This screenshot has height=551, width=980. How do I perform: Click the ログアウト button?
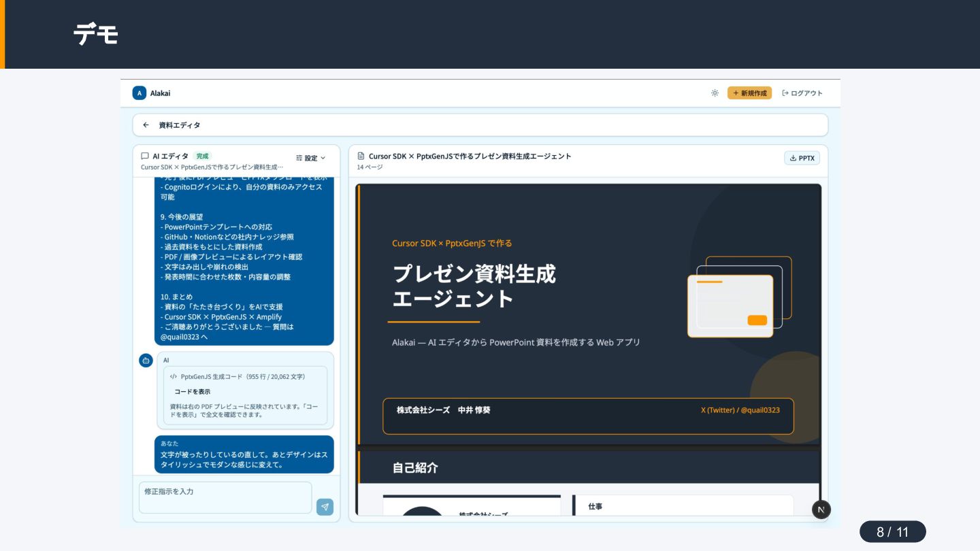(x=802, y=93)
